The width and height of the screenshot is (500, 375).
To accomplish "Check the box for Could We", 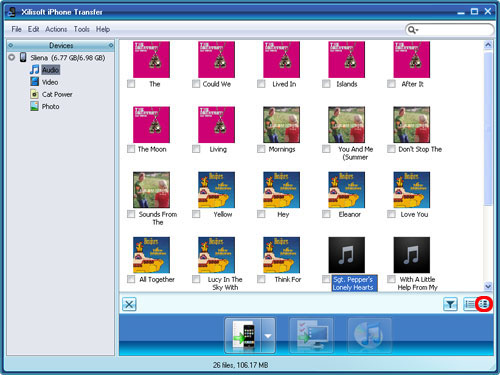I will coord(196,84).
